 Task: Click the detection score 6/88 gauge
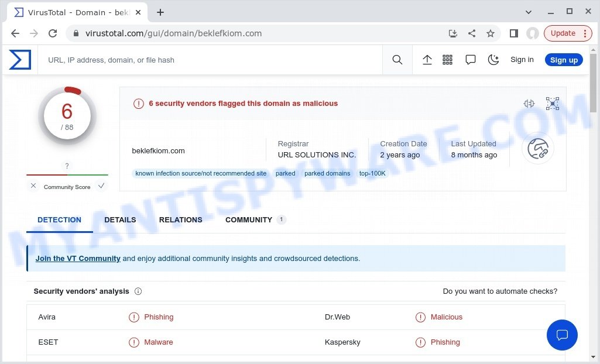(x=67, y=115)
